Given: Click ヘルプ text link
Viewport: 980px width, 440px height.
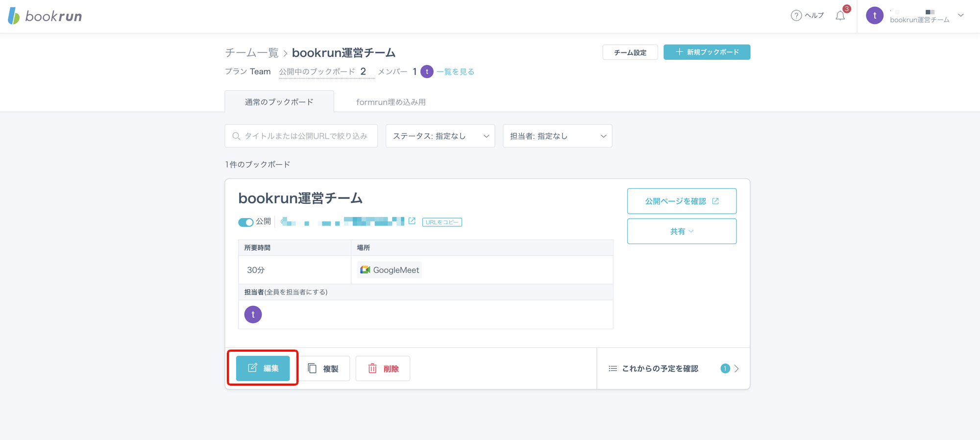Looking at the screenshot, I should [x=814, y=16].
